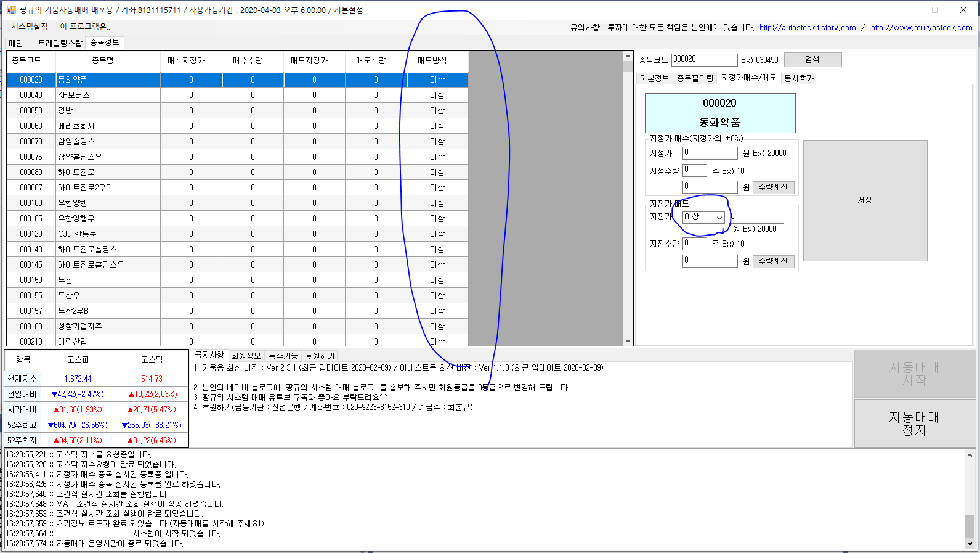Image resolution: width=980 pixels, height=553 pixels.
Task: Open the 종목필터링 tab
Action: [695, 78]
